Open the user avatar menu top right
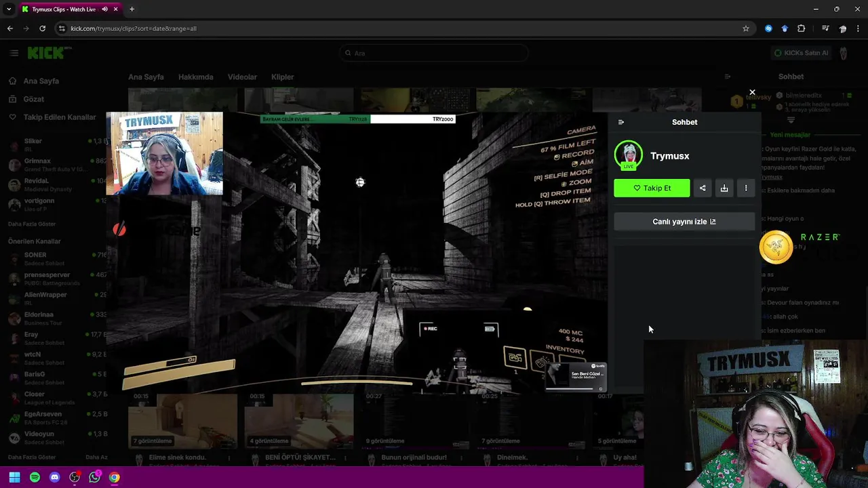Screen dimensions: 868x488 pos(844,53)
